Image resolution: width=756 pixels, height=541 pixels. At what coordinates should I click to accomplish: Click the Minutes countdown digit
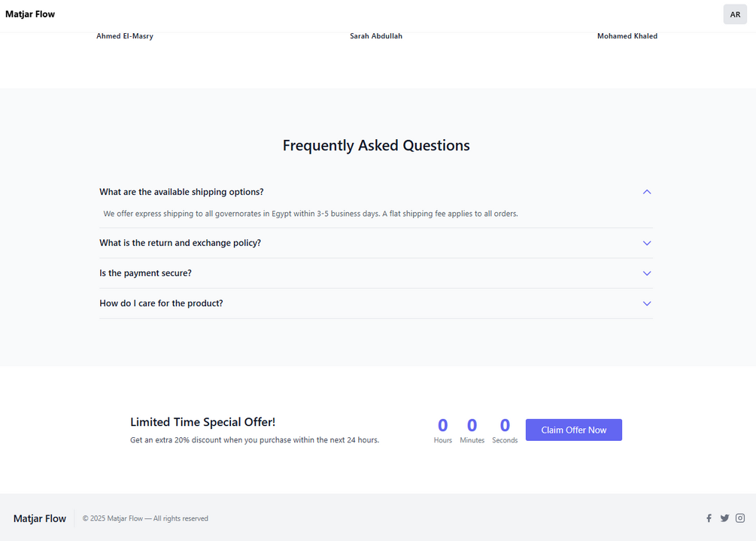(x=472, y=426)
